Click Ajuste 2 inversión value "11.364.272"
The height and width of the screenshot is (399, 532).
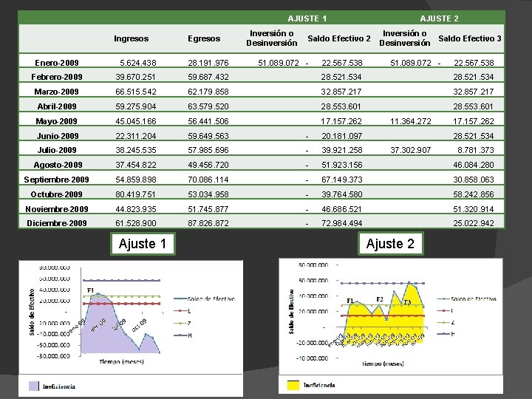tap(411, 121)
